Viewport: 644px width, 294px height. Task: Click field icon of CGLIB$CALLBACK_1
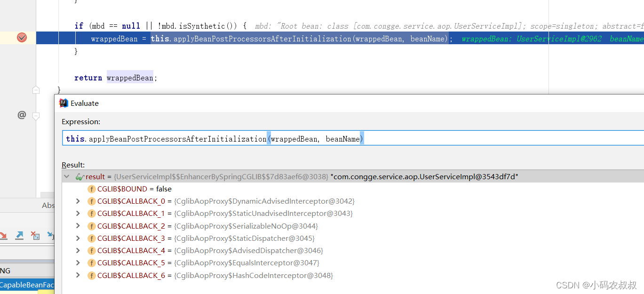(x=92, y=214)
